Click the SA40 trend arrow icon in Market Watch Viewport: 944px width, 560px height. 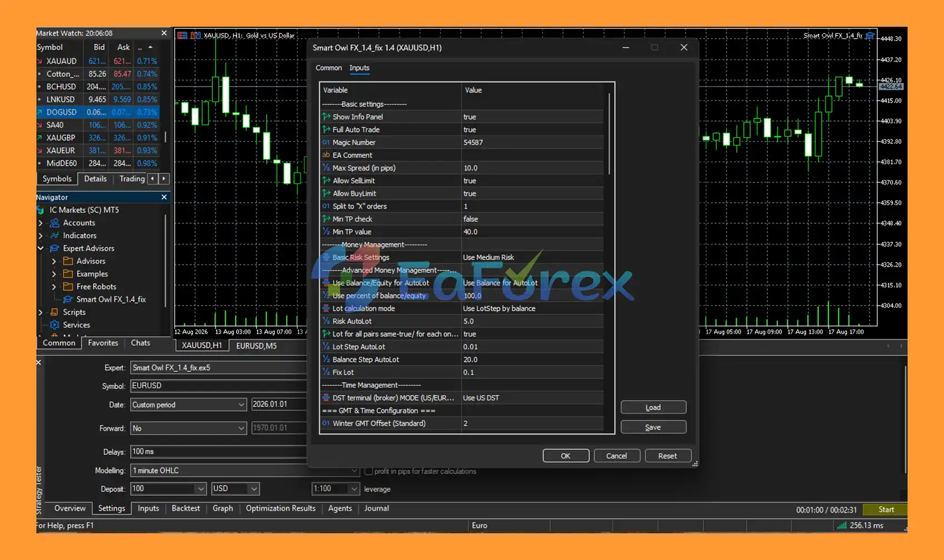[39, 125]
